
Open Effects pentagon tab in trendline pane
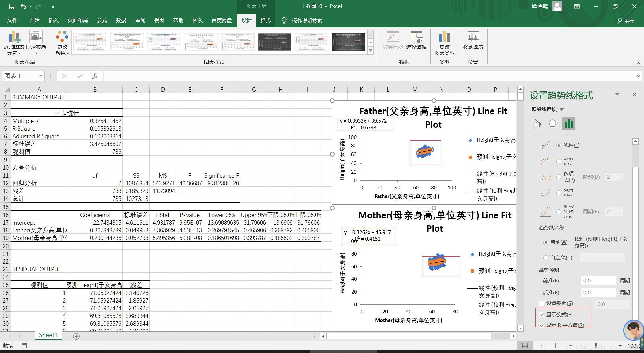pyautogui.click(x=552, y=124)
